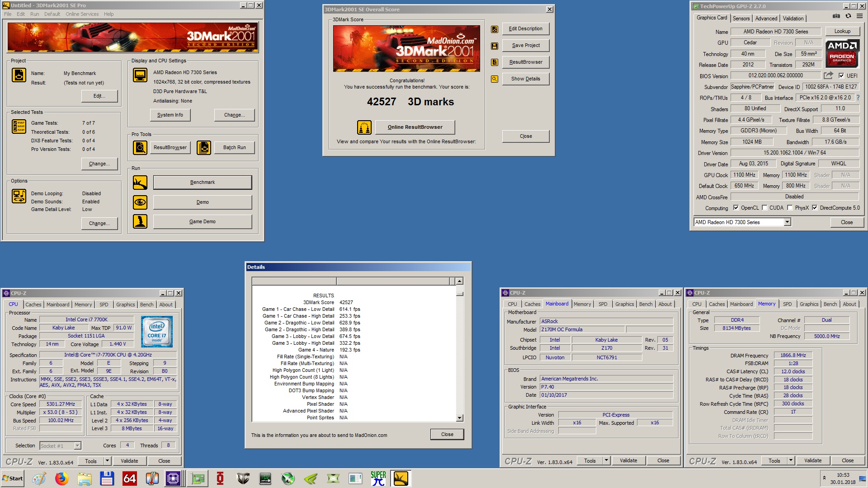Screen dimensions: 868x488
Task: Toggle the DirectCompute 5.0 checkbox
Action: (815, 208)
